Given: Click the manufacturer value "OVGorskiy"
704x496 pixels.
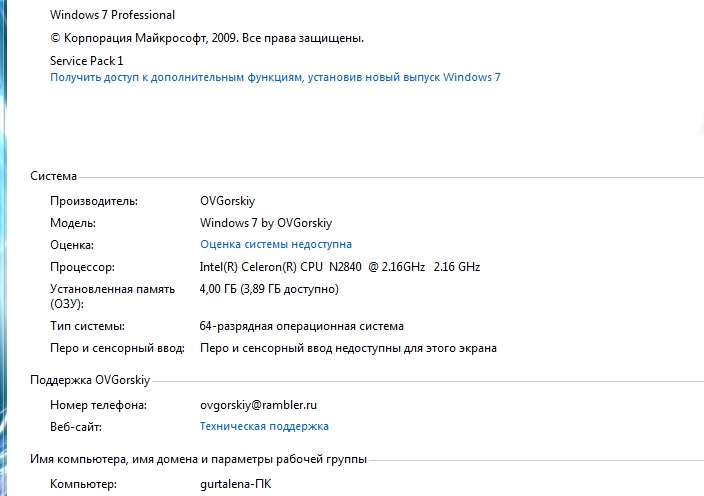Looking at the screenshot, I should 227,200.
